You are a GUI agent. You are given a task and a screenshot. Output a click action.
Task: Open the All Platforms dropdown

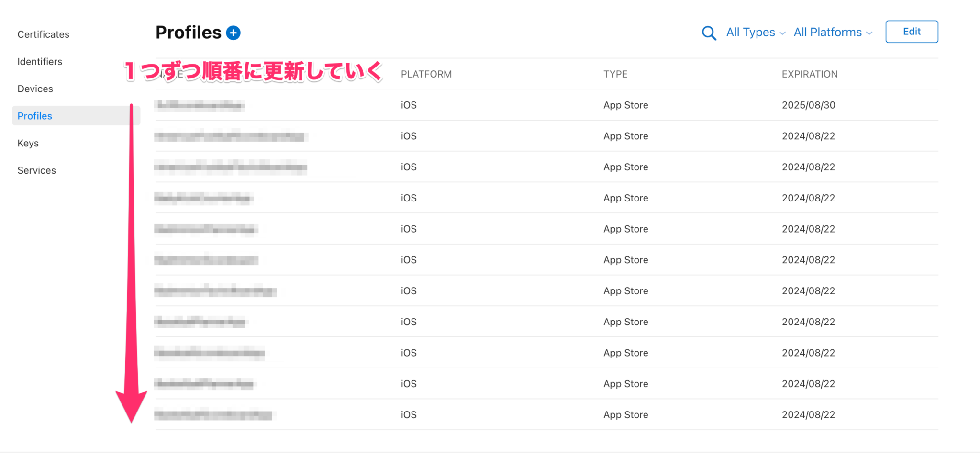pyautogui.click(x=828, y=33)
